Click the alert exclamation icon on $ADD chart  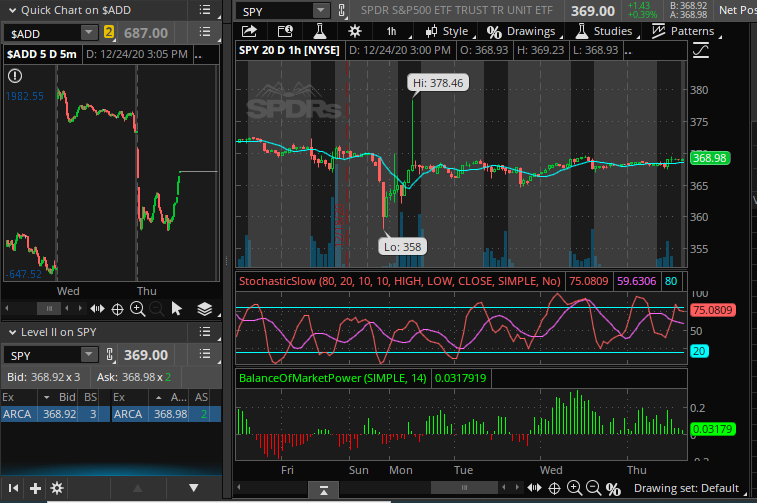tap(15, 75)
